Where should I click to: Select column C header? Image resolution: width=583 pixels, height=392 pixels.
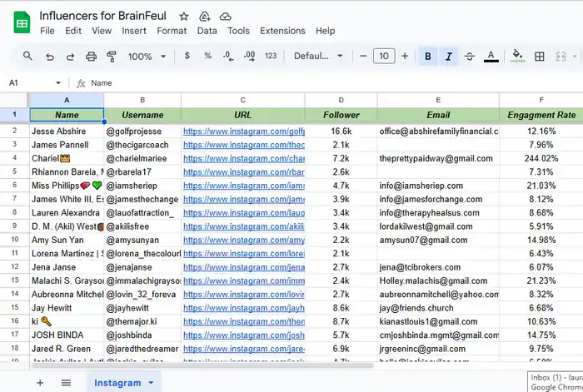pos(243,100)
